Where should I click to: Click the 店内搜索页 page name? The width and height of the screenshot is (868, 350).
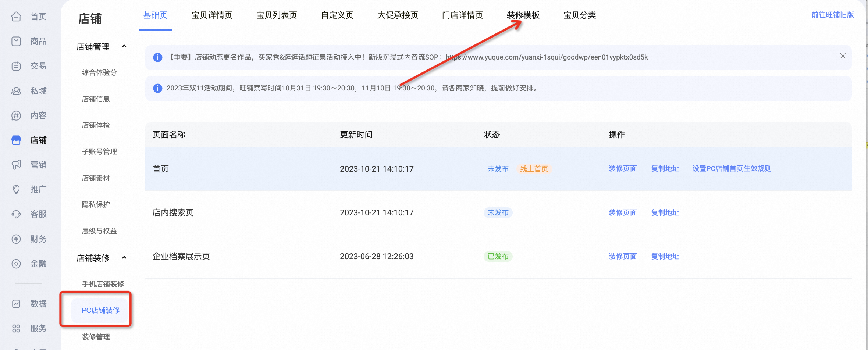(x=173, y=213)
